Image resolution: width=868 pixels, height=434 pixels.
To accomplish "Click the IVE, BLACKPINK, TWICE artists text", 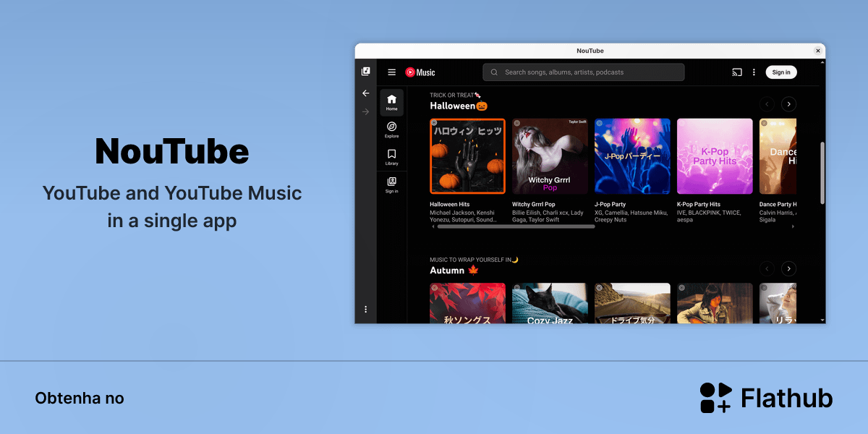I will point(709,216).
